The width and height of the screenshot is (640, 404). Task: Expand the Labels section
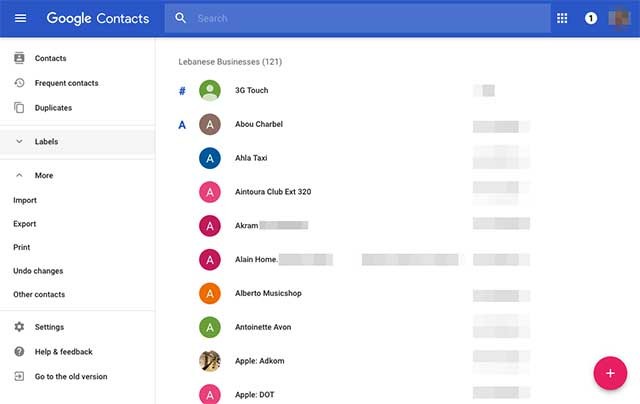pyautogui.click(x=19, y=142)
